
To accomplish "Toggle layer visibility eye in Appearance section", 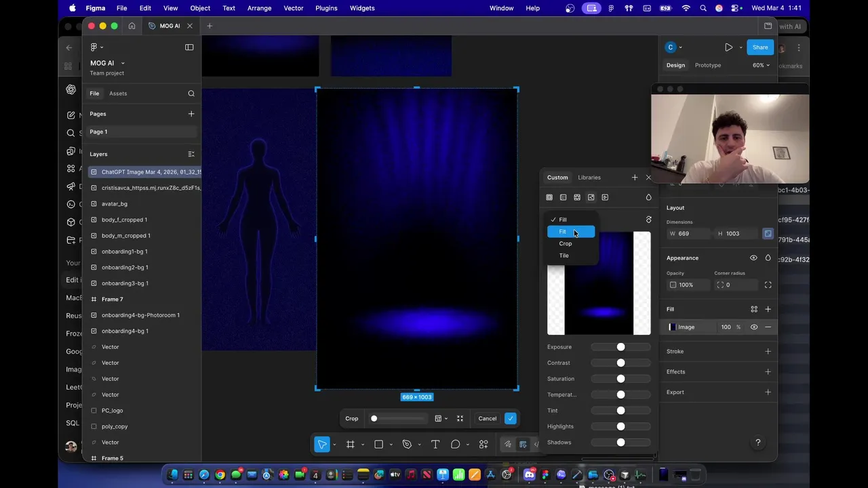I will pos(753,258).
